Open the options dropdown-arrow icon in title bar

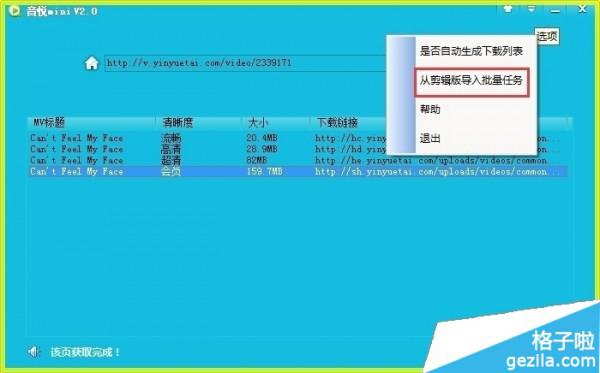tap(531, 9)
